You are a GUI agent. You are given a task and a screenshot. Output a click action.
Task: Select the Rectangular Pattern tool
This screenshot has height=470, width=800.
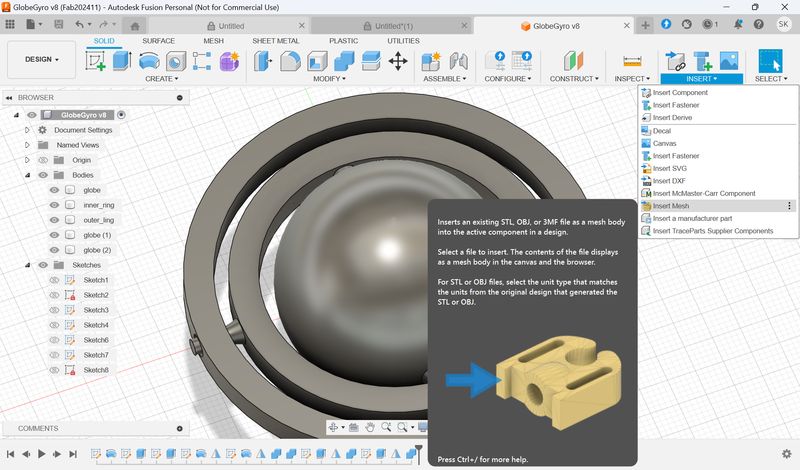(202, 61)
